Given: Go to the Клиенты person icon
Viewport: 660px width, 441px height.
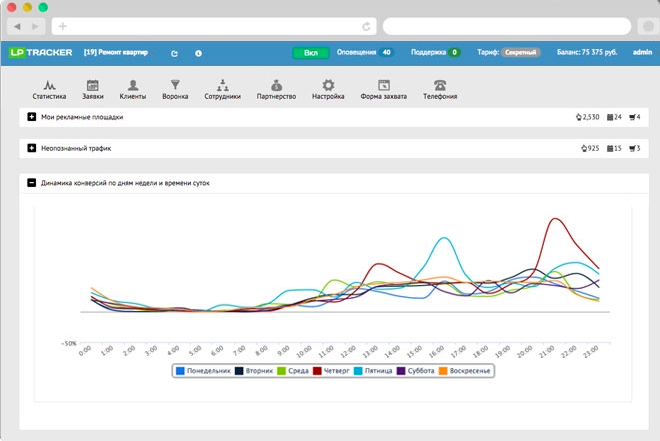Looking at the screenshot, I should pos(133,86).
